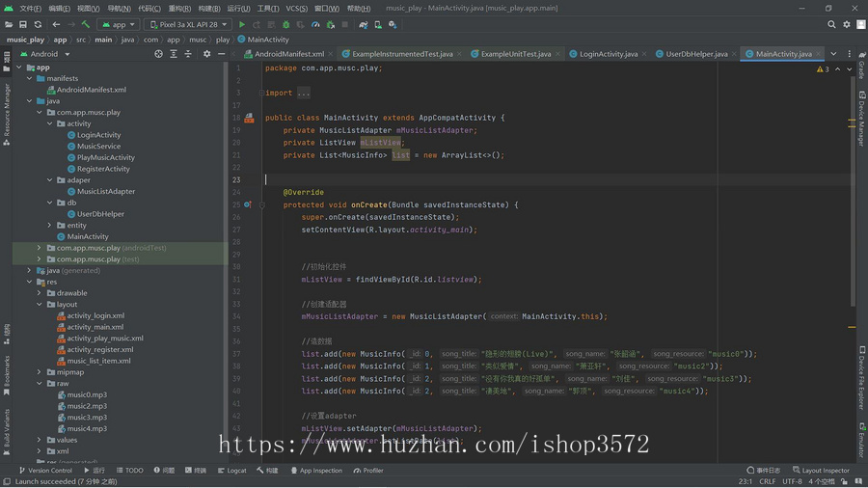Click the UTF-8 encoding in status bar
This screenshot has width=868, height=488.
792,481
